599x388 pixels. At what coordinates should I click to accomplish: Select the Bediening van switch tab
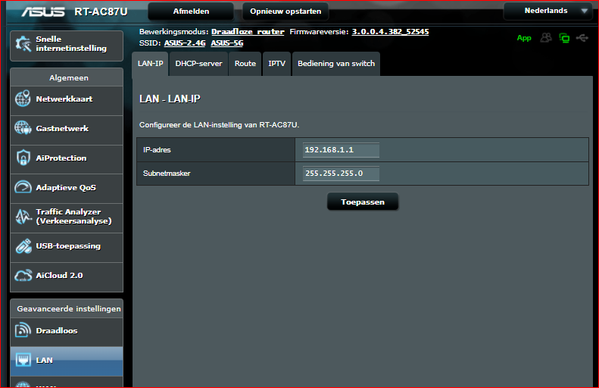[x=336, y=64]
